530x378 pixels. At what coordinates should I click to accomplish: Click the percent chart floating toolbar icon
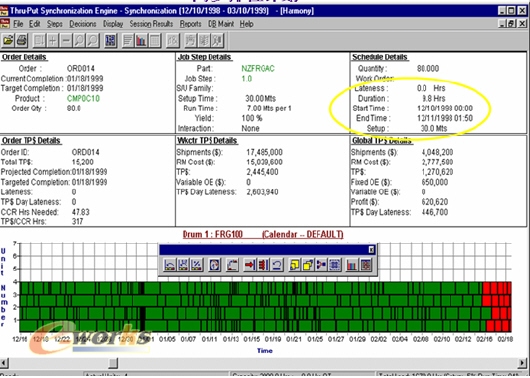197,265
